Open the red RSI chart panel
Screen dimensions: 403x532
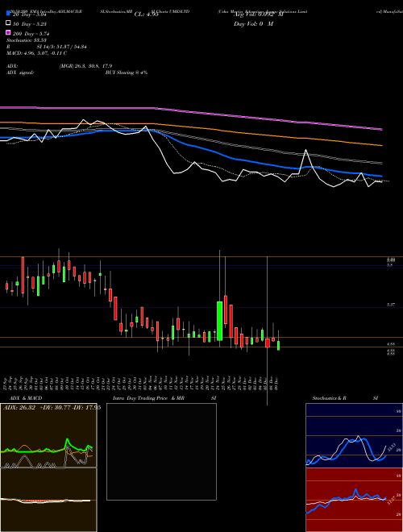point(354,500)
